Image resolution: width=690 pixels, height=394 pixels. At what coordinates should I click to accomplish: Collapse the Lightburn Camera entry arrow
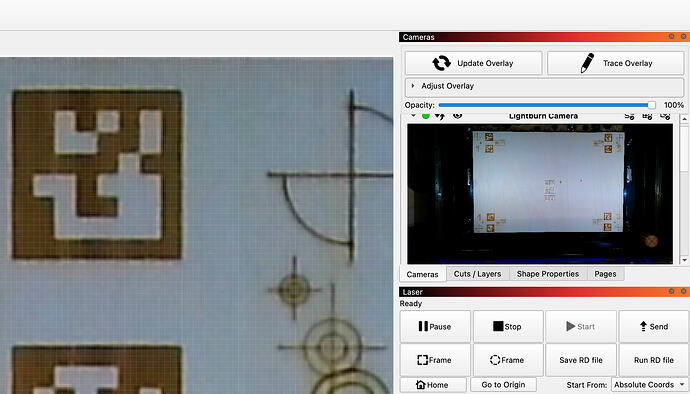[x=413, y=116]
